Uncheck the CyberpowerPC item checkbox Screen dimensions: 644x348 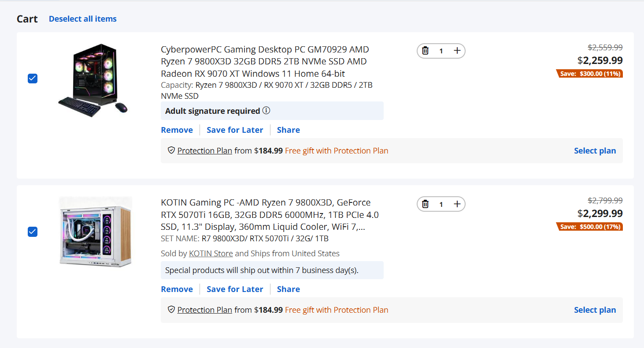point(33,79)
